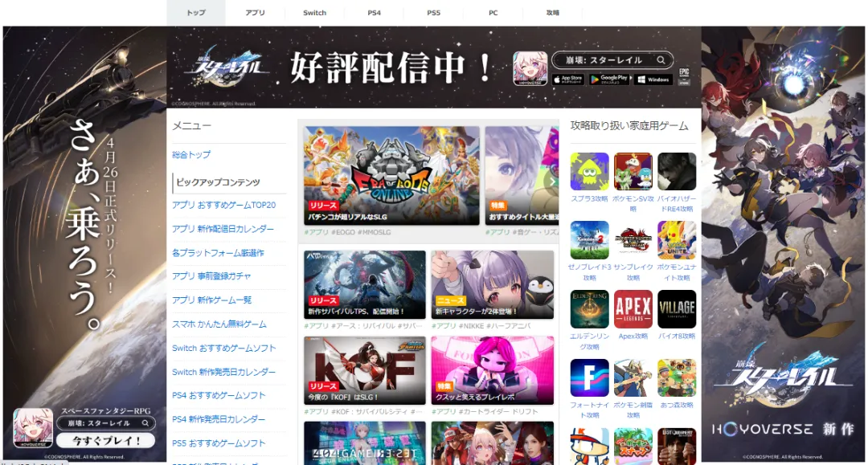This screenshot has width=868, height=465.
Task: Switch to the アプリ tab
Action: (256, 13)
